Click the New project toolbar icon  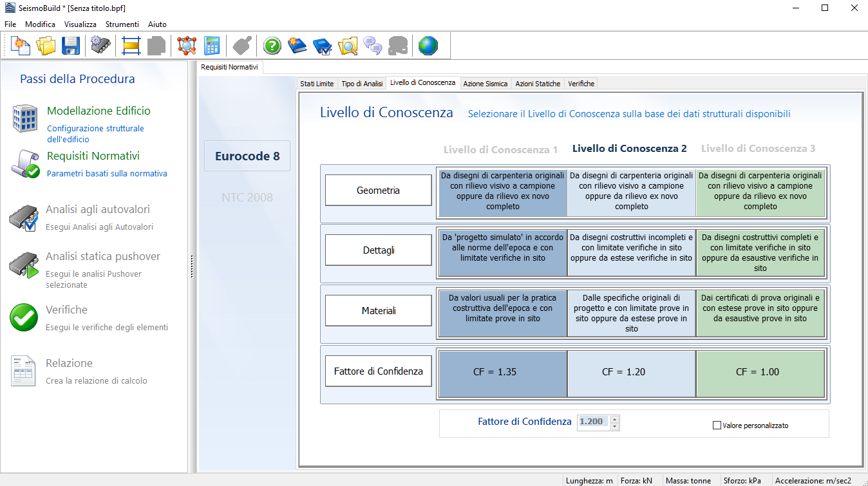point(21,46)
